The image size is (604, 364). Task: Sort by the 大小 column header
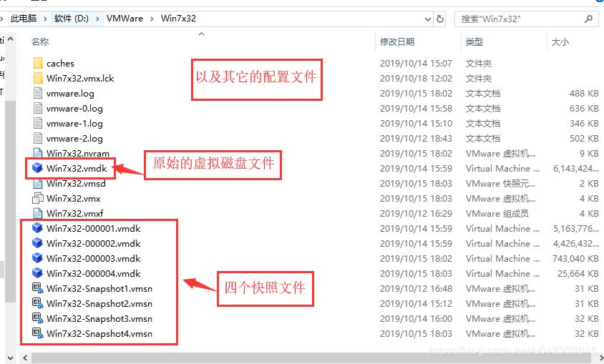560,41
